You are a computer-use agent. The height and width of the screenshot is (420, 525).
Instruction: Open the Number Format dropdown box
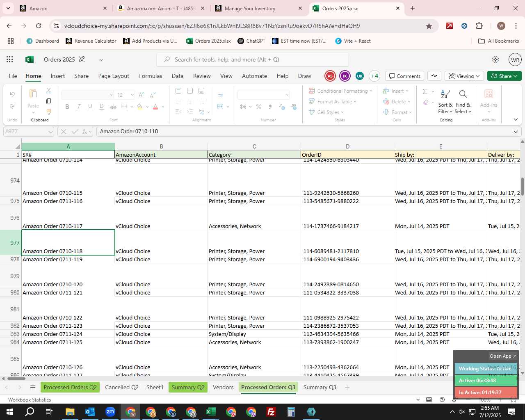264,95
